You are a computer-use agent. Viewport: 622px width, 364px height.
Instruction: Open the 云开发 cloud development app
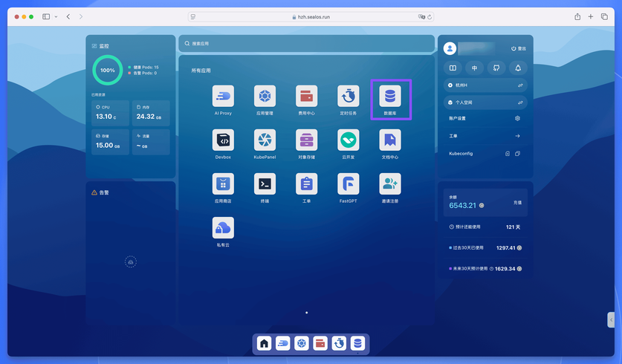point(349,140)
